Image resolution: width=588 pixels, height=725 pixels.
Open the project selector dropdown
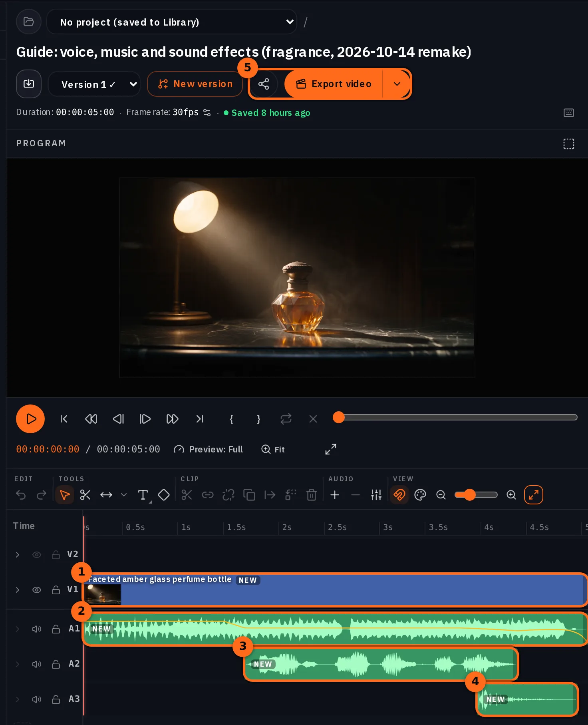point(172,22)
